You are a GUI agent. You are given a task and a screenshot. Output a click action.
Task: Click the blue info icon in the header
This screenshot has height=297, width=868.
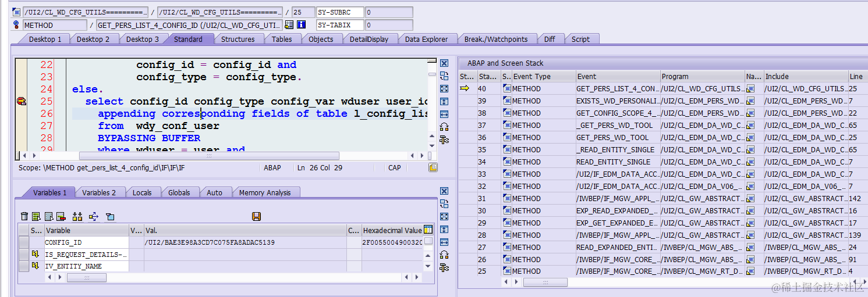point(301,25)
